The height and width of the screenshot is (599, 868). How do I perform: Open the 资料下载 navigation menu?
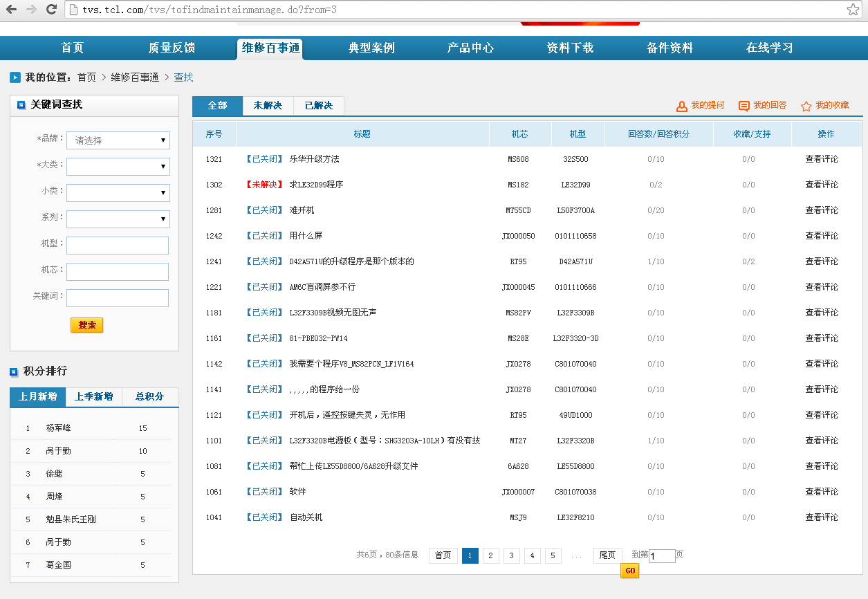pyautogui.click(x=570, y=48)
